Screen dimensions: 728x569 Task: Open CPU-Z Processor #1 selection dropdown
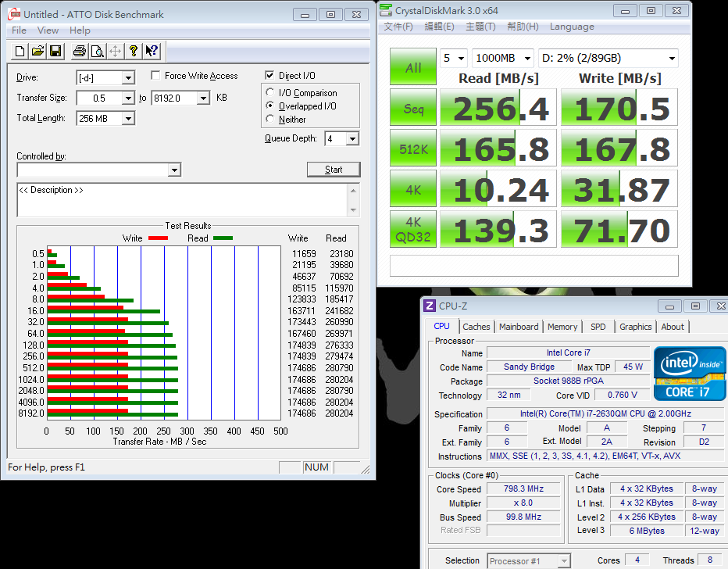coord(564,561)
